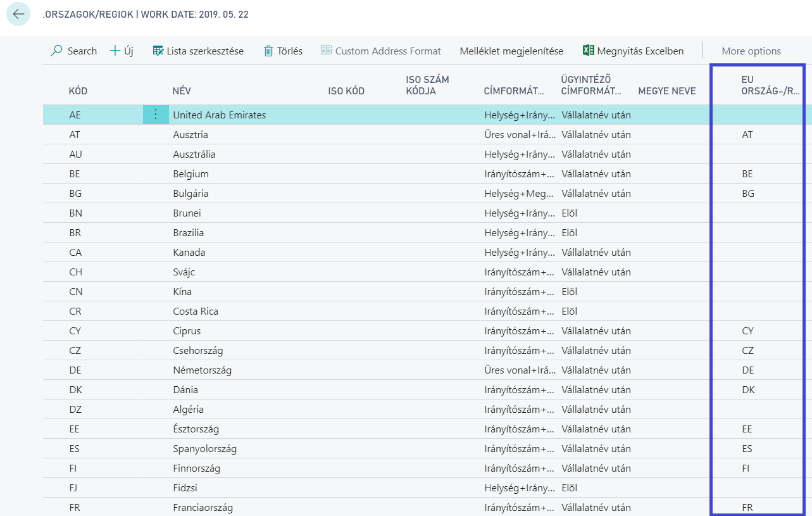Click the EU ORSZÁG-/R... column header
Image resolution: width=812 pixels, height=516 pixels.
(x=770, y=85)
